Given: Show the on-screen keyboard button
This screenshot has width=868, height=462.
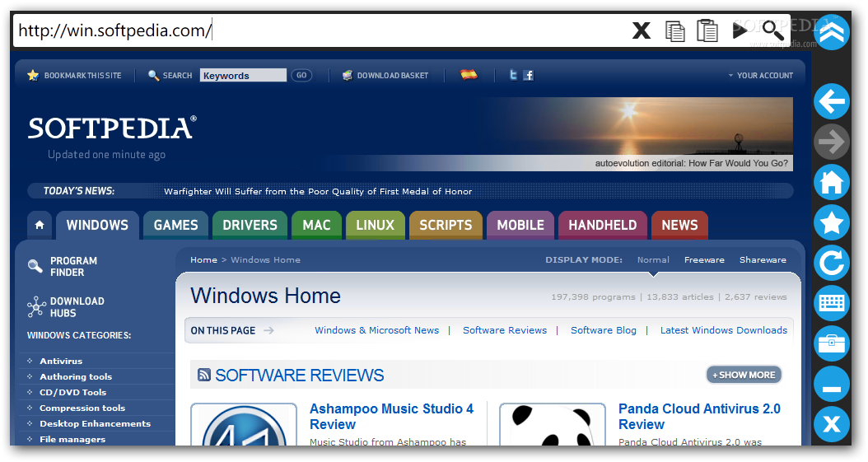Looking at the screenshot, I should (832, 303).
